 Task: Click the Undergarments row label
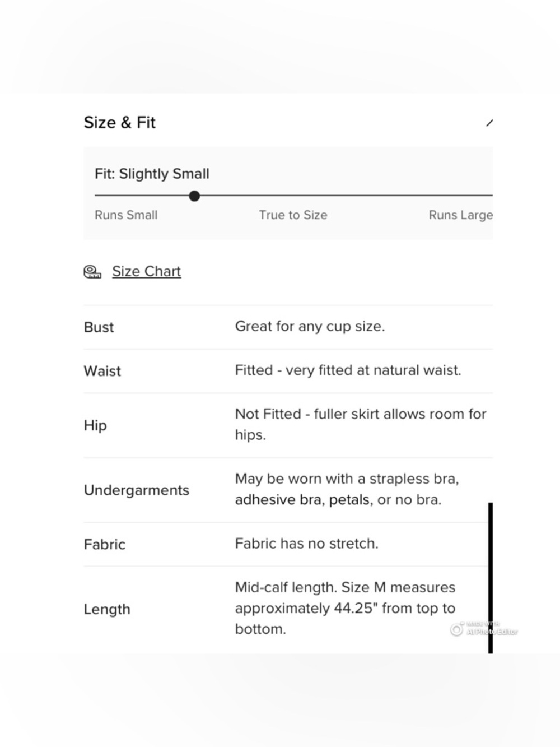[137, 490]
